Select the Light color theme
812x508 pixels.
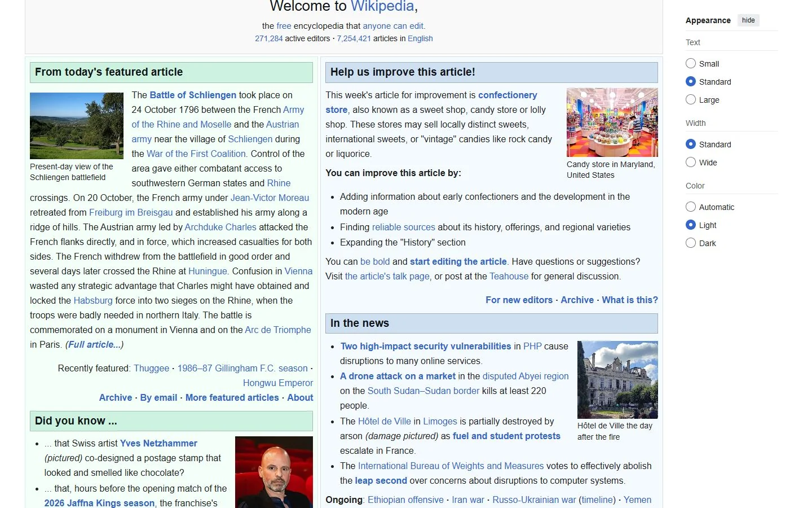[691, 225]
